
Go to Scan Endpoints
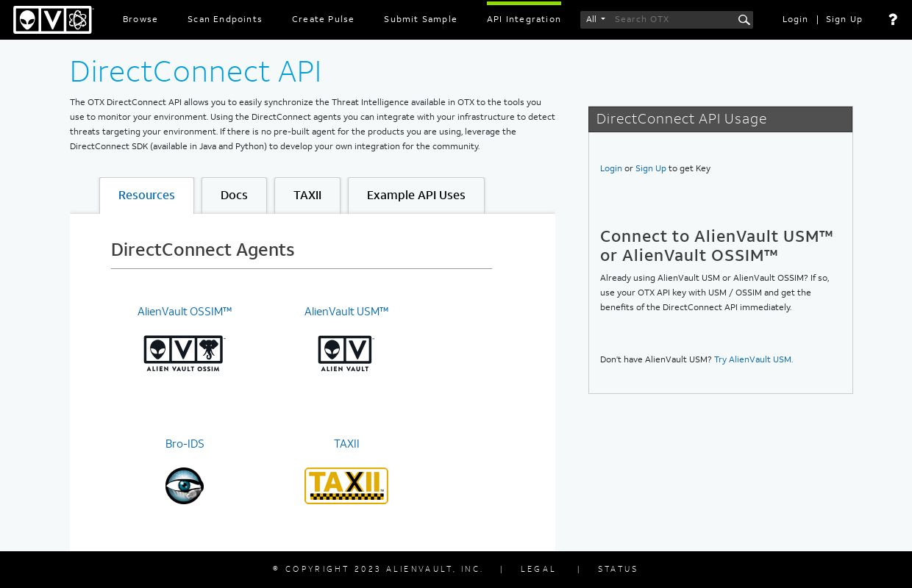225,20
